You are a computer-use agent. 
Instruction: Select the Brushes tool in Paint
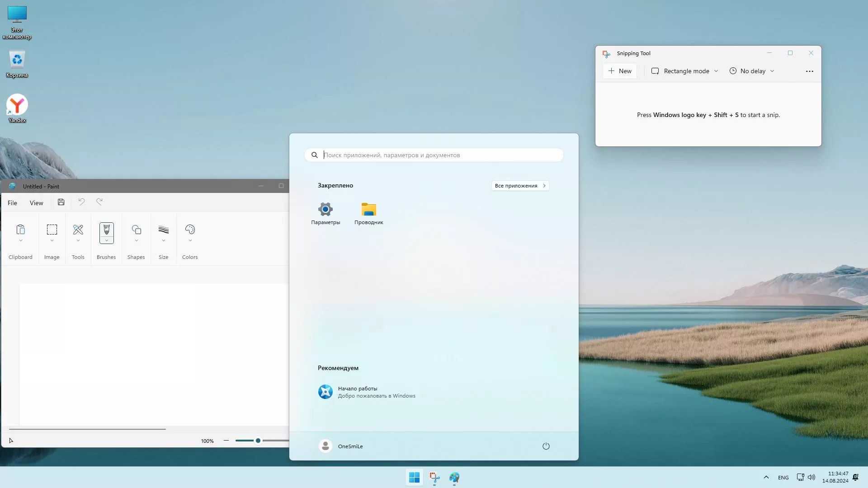[106, 230]
